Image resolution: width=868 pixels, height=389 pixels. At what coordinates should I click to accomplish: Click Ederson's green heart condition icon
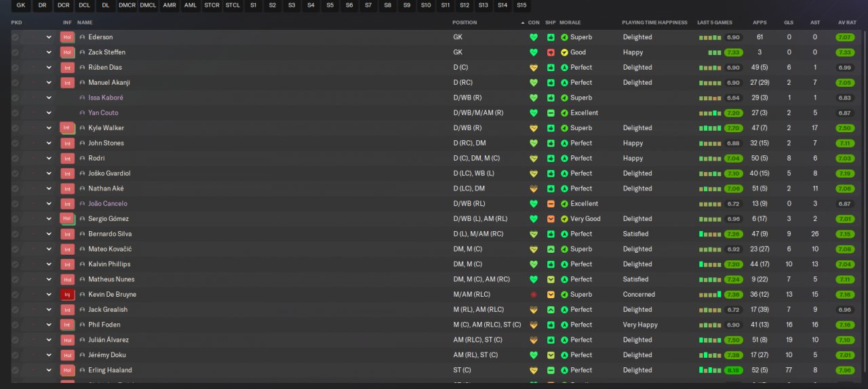pyautogui.click(x=534, y=37)
